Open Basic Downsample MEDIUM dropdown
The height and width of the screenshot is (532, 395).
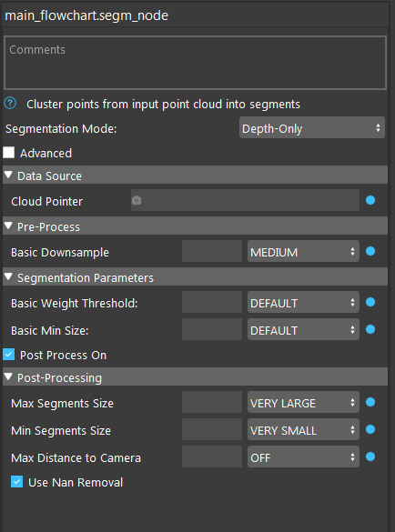point(303,251)
